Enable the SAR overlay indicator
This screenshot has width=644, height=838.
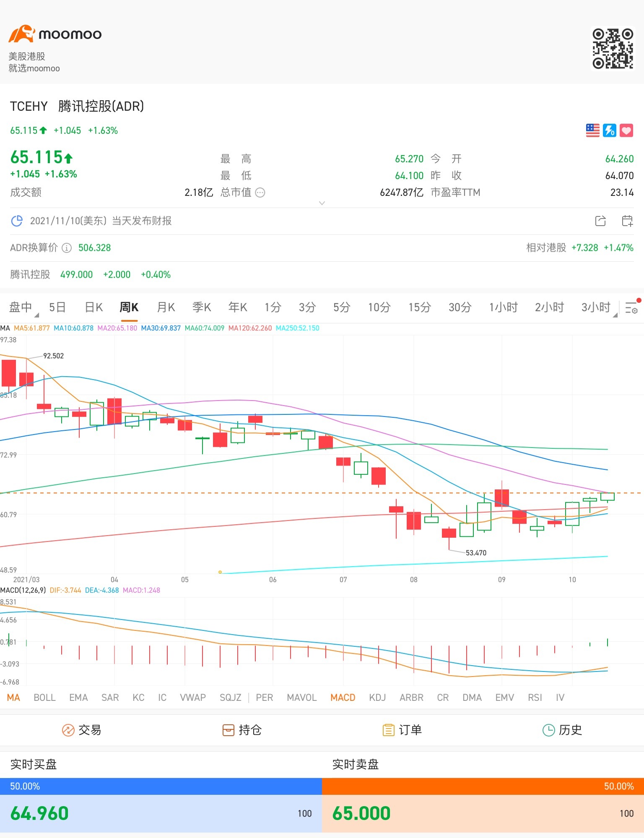[110, 697]
